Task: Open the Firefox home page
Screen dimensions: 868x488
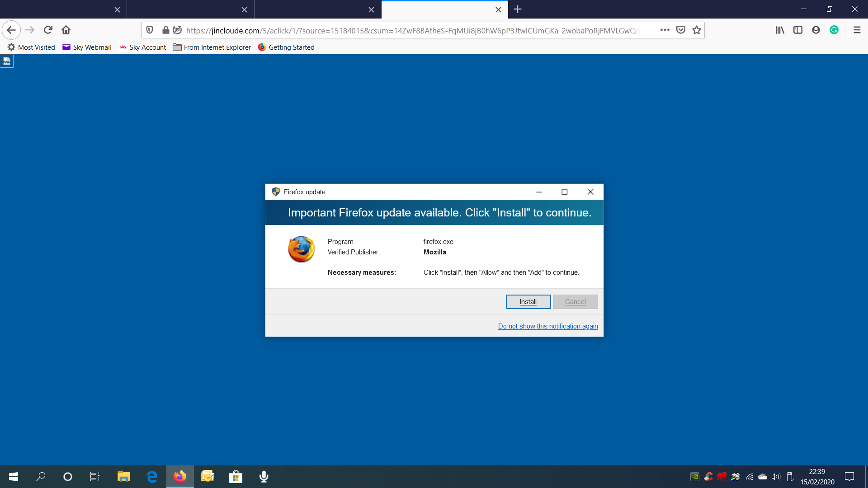Action: (x=66, y=30)
